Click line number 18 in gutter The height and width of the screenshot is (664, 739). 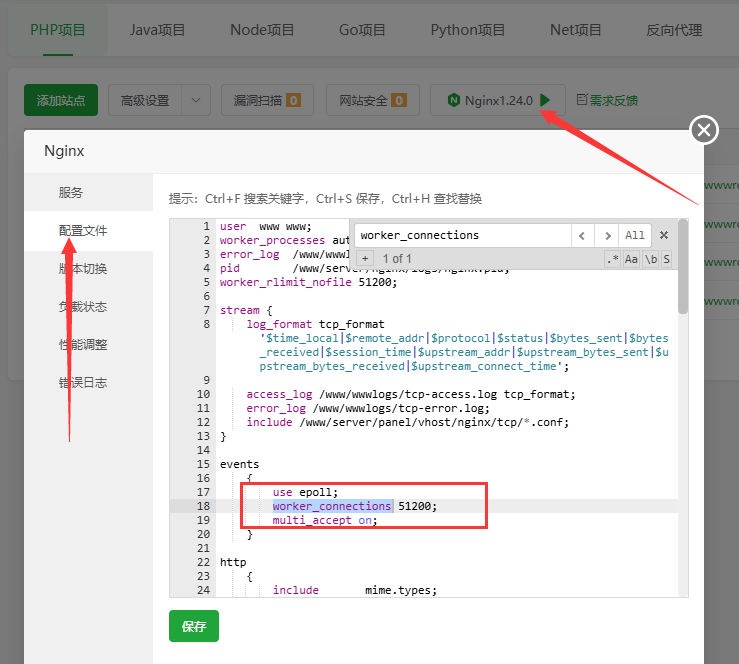tap(203, 506)
